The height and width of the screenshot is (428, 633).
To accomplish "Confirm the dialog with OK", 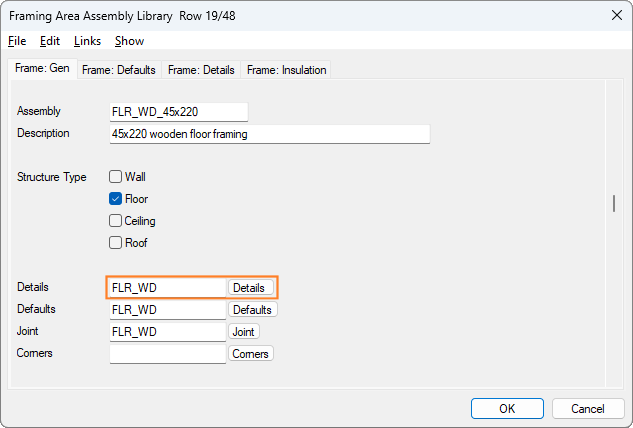I will click(x=507, y=408).
